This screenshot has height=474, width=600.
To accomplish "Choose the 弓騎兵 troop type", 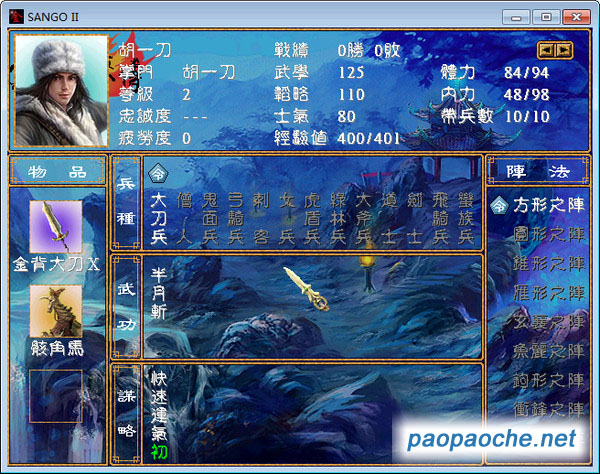I will coord(236,219).
